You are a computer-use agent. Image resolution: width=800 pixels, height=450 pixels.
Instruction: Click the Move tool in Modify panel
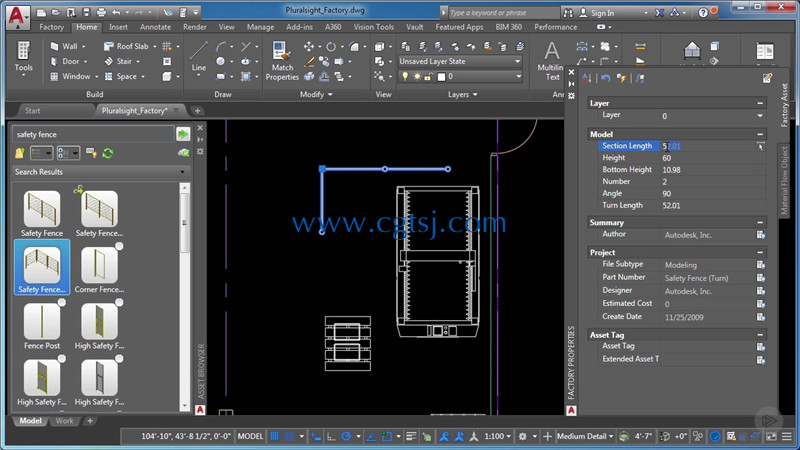(x=309, y=46)
